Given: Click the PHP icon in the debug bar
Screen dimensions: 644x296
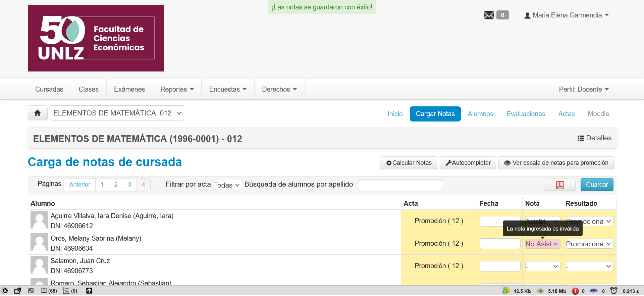Looking at the screenshot, I should [x=594, y=291].
